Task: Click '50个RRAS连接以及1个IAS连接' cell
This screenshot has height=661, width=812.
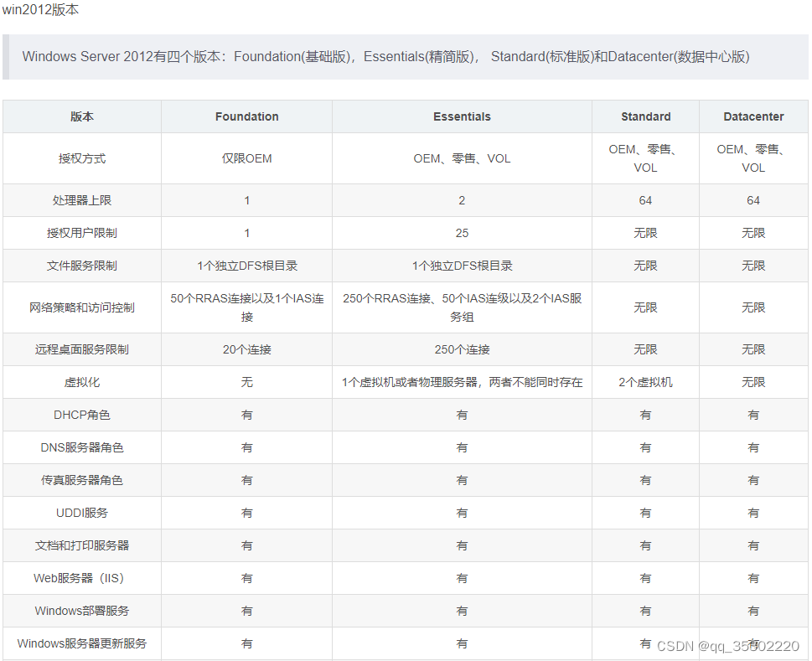Action: pyautogui.click(x=246, y=307)
